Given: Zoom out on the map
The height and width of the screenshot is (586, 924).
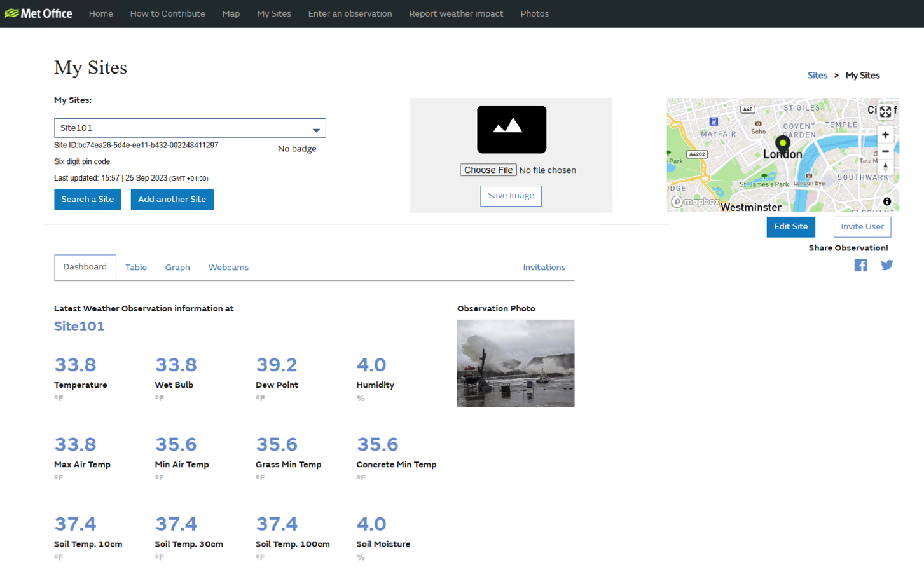Looking at the screenshot, I should tap(885, 151).
